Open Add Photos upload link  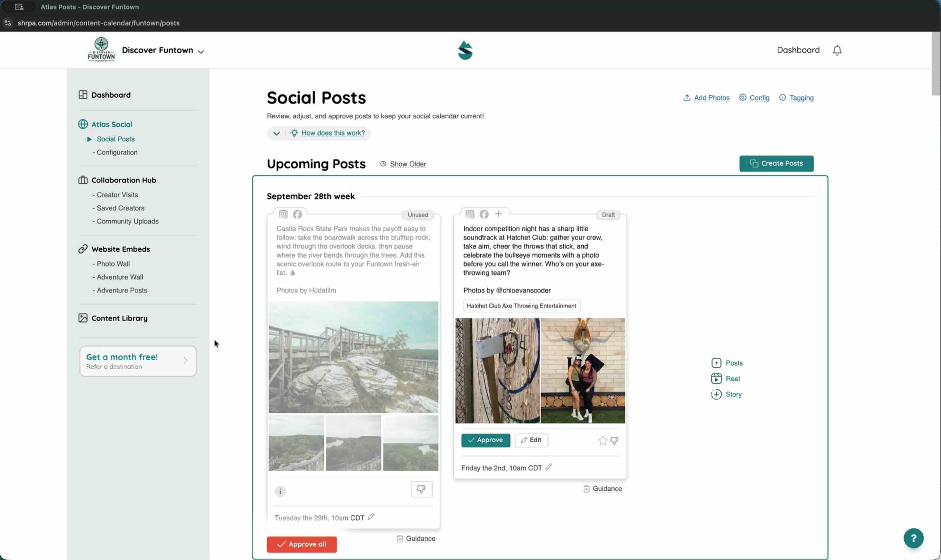click(x=706, y=98)
